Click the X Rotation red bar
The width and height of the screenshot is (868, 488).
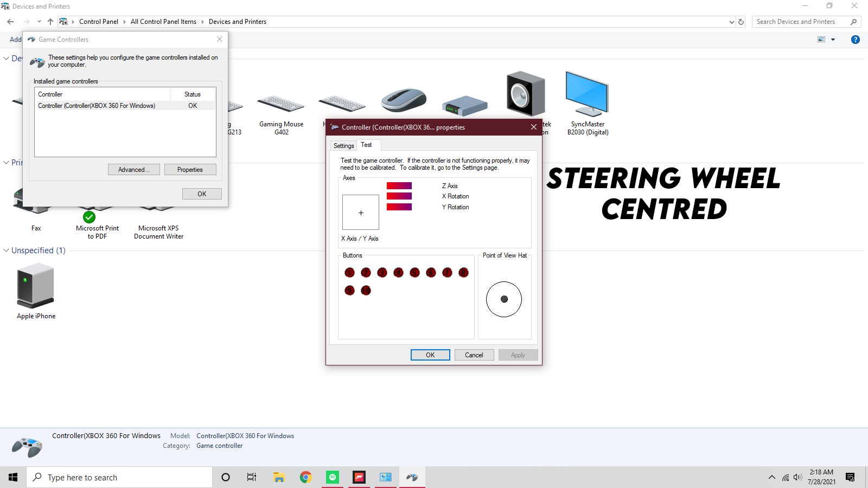click(399, 196)
